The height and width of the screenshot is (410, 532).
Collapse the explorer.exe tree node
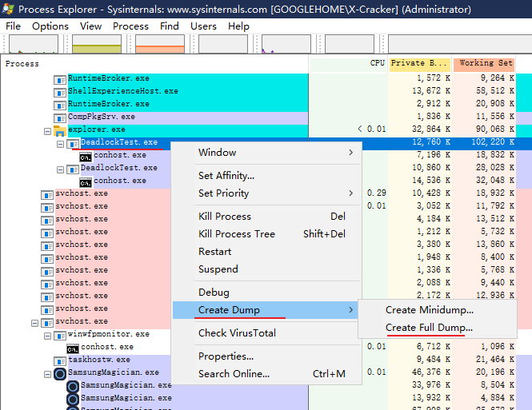47,131
